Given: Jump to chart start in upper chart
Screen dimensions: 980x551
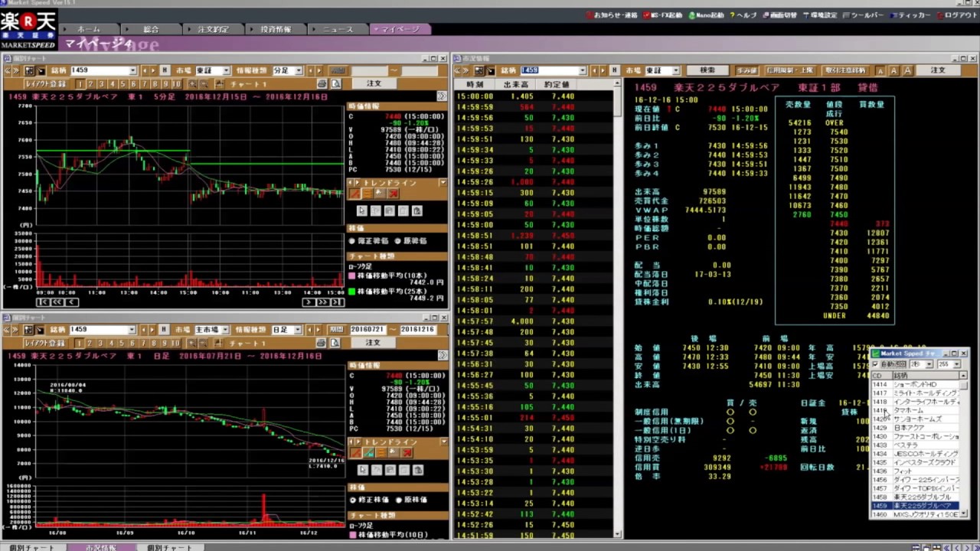Looking at the screenshot, I should [44, 302].
